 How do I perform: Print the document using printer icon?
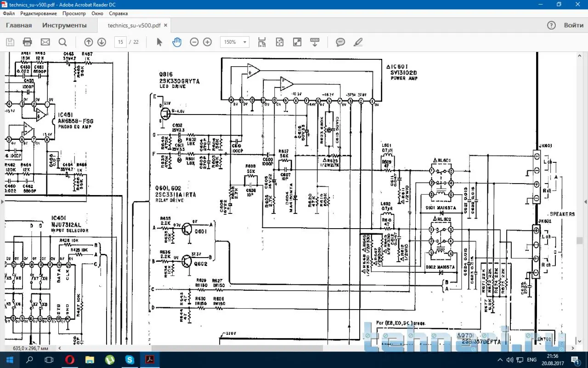point(27,42)
